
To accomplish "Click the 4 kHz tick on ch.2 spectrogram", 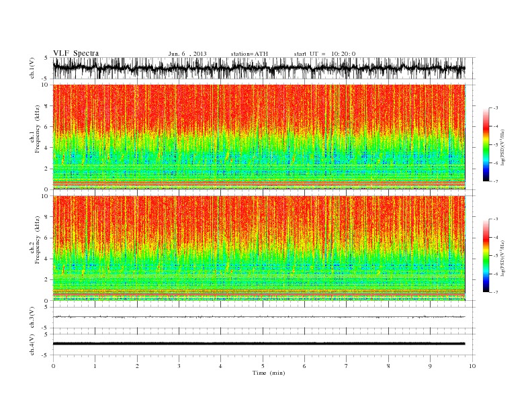I will click(x=46, y=259).
